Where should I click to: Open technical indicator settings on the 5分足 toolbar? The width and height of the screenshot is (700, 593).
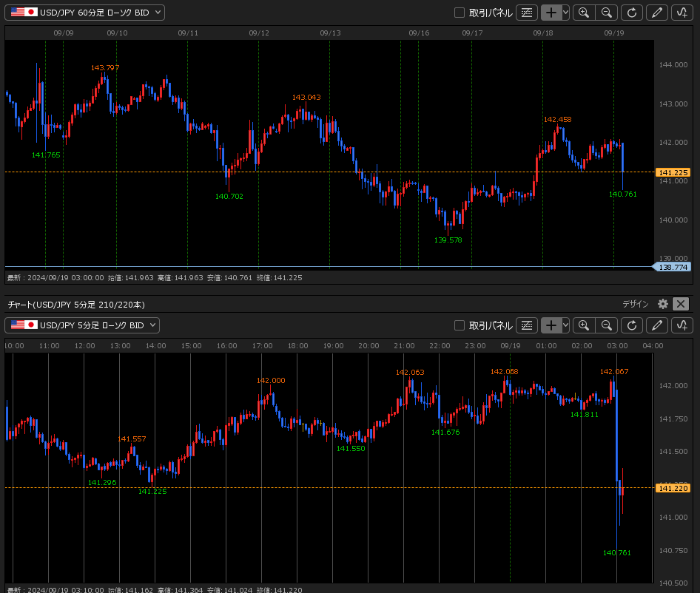pos(527,325)
